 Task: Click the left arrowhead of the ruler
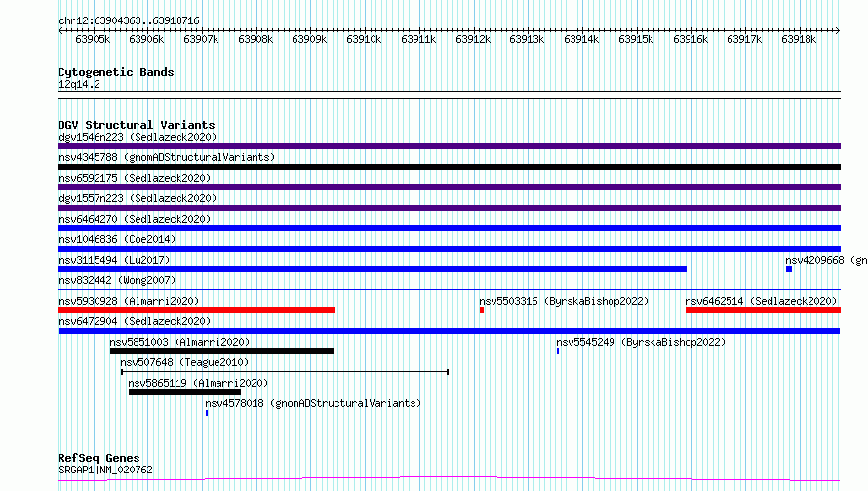60,30
